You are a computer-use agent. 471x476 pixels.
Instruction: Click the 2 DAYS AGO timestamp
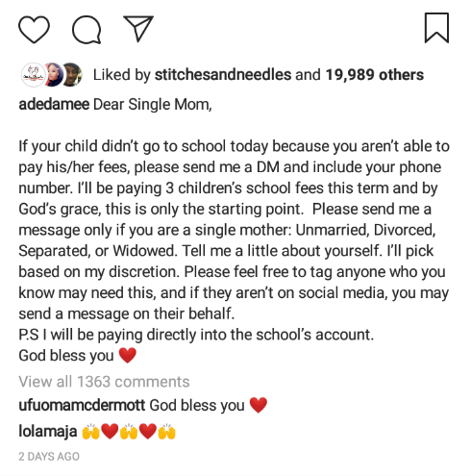[x=49, y=456]
